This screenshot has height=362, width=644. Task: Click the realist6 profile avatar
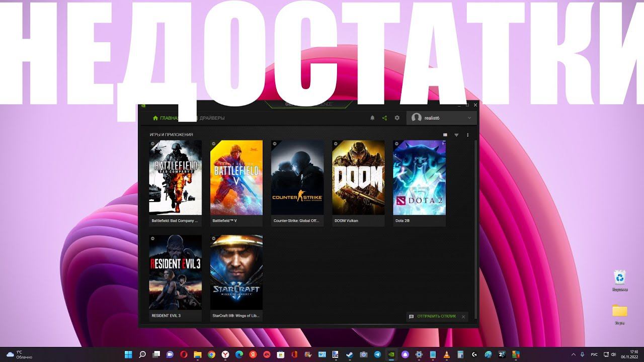416,118
